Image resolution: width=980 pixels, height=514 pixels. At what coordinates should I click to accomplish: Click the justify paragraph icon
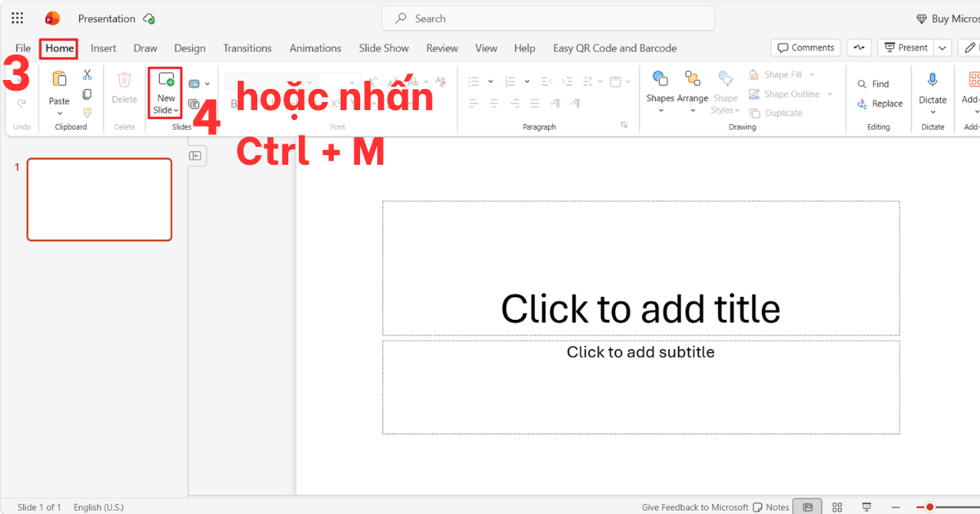(x=536, y=104)
